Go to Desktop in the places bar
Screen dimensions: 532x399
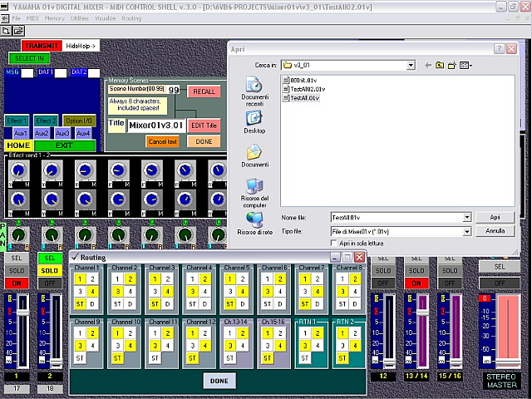(x=254, y=122)
